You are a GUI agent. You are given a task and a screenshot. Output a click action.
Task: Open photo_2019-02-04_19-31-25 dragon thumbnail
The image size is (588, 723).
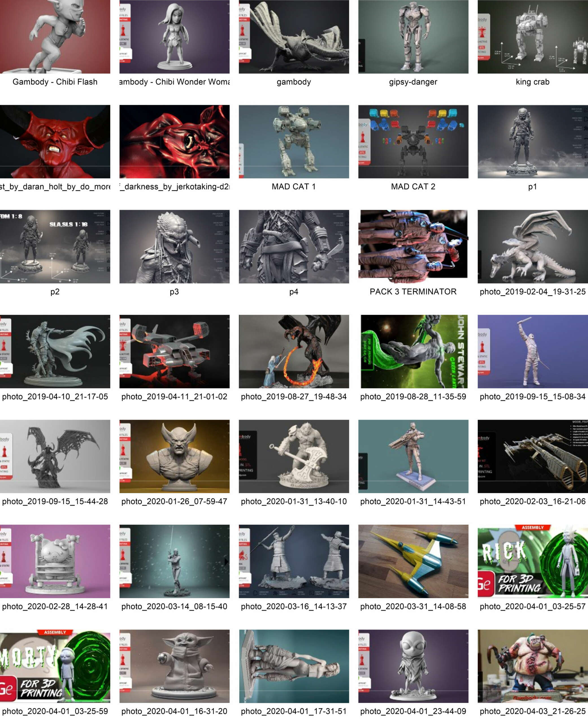click(533, 247)
